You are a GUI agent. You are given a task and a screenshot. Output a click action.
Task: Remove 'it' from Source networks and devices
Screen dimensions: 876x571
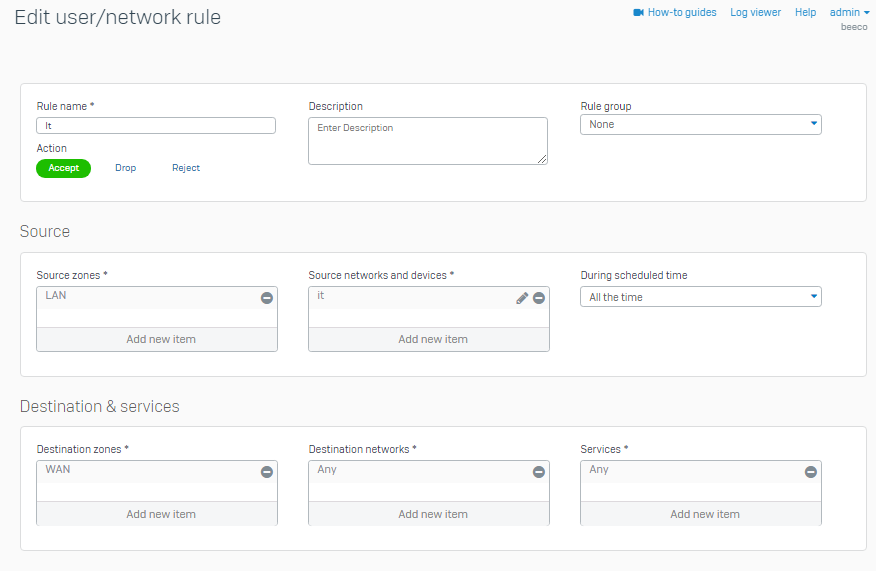[539, 298]
